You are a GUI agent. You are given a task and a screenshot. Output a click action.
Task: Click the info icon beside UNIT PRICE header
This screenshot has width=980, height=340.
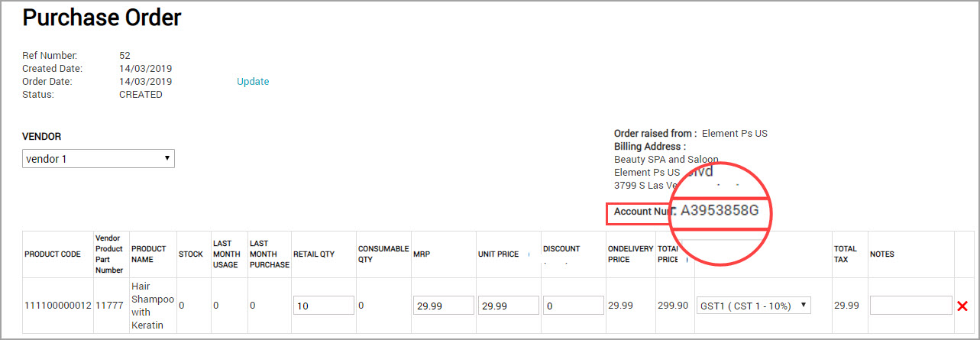pyautogui.click(x=530, y=254)
